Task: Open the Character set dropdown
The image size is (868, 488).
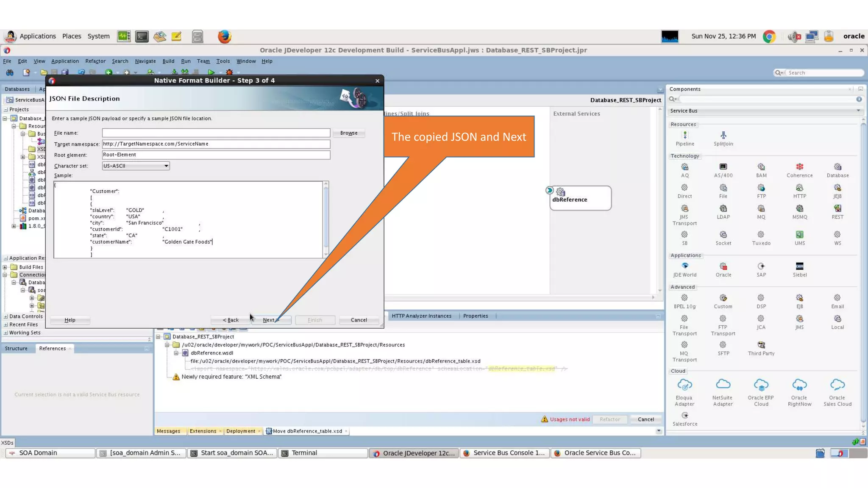Action: tap(166, 166)
